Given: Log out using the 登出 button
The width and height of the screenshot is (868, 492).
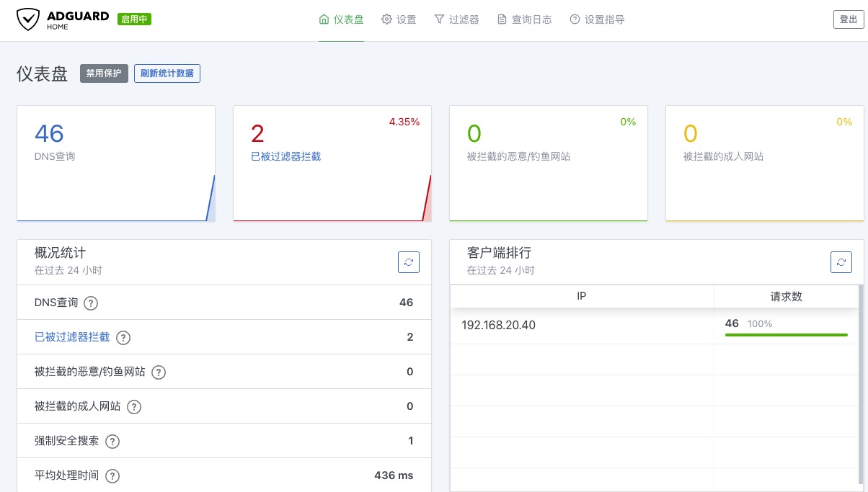Looking at the screenshot, I should tap(848, 20).
